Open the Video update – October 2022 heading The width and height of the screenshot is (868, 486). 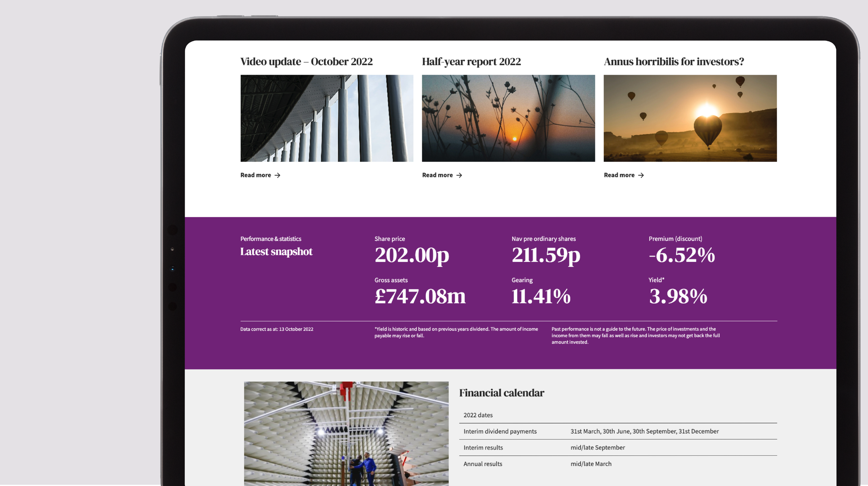[306, 62]
